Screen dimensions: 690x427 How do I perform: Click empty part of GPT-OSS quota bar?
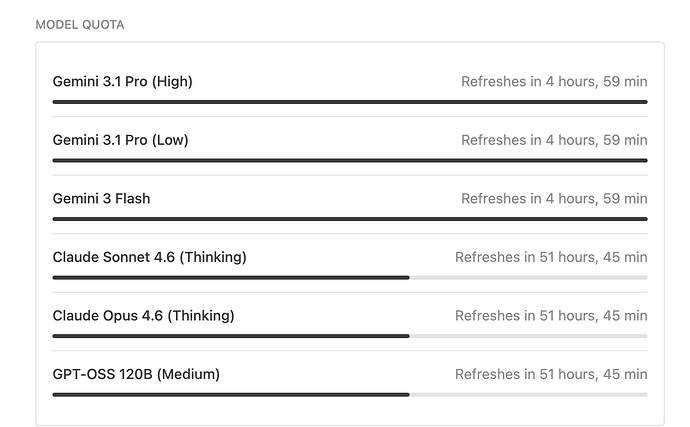pyautogui.click(x=529, y=395)
